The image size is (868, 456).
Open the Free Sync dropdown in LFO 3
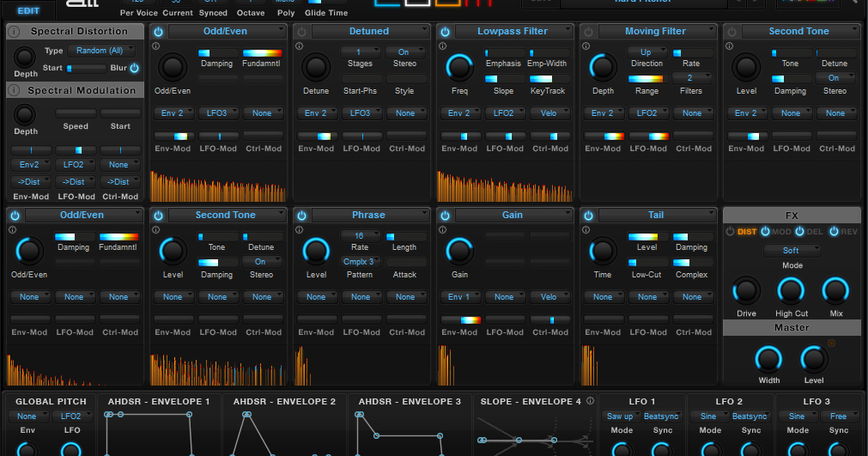pyautogui.click(x=839, y=416)
